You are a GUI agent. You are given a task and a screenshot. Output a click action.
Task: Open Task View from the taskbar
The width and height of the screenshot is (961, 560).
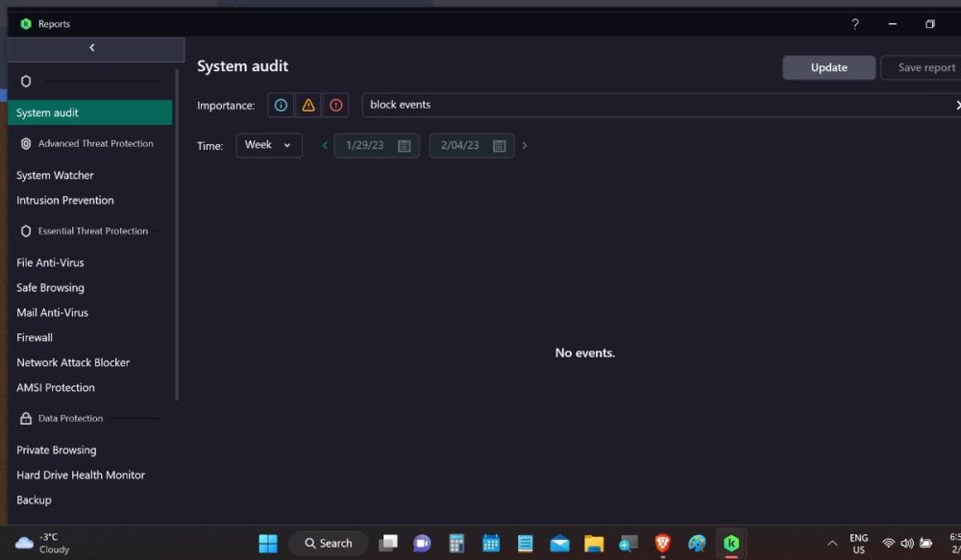click(388, 544)
